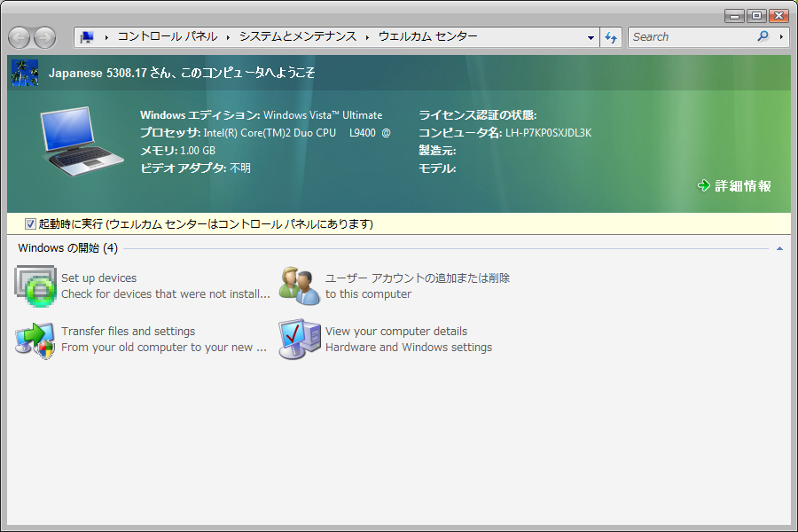Screen dimensions: 798x532
Task: Collapse the Windows の開始 section
Action: click(779, 248)
